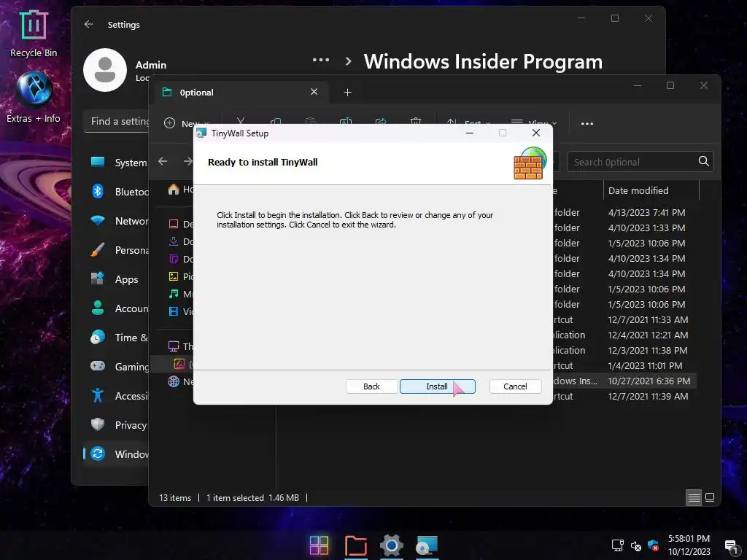The height and width of the screenshot is (560, 747).
Task: Open Network in Explorer navigation pane
Action: coord(180,381)
